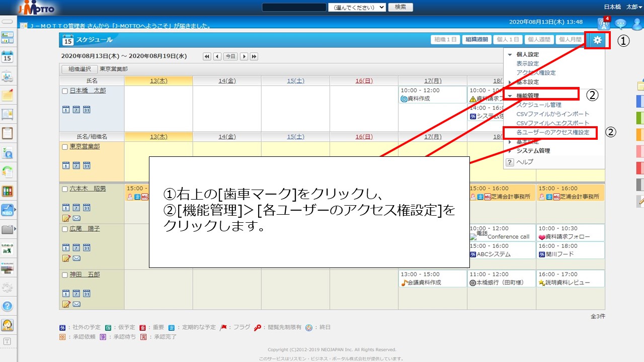Open the 東京営業部 organization link
This screenshot has width=644, height=362.
85,146
